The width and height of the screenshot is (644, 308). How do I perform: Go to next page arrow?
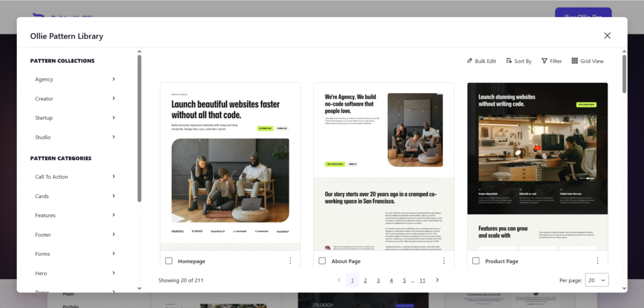pos(437,280)
